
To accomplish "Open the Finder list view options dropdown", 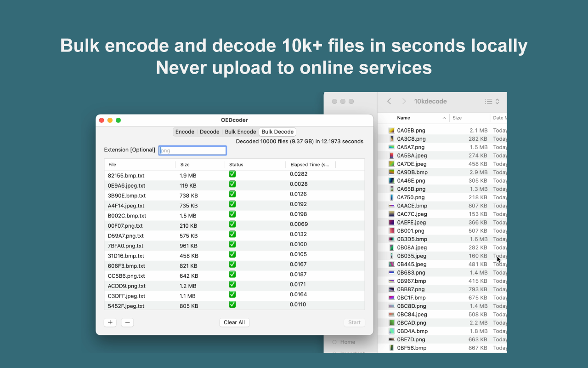I will tap(492, 101).
